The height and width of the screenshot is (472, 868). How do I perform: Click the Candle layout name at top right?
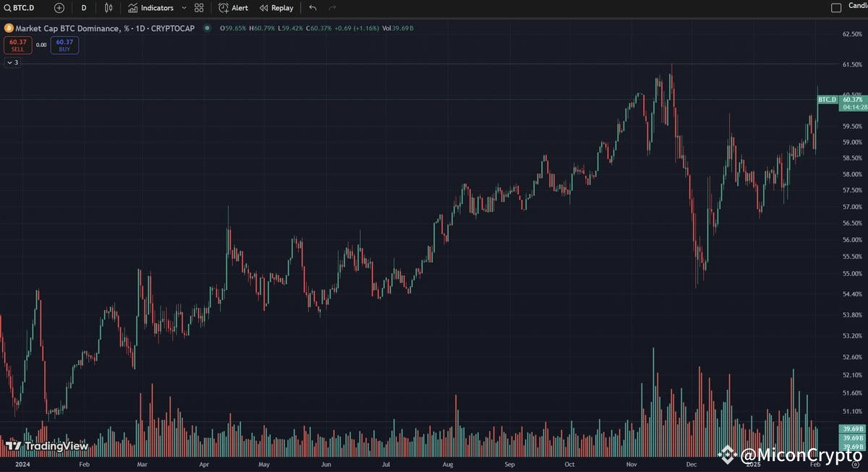[x=858, y=7]
